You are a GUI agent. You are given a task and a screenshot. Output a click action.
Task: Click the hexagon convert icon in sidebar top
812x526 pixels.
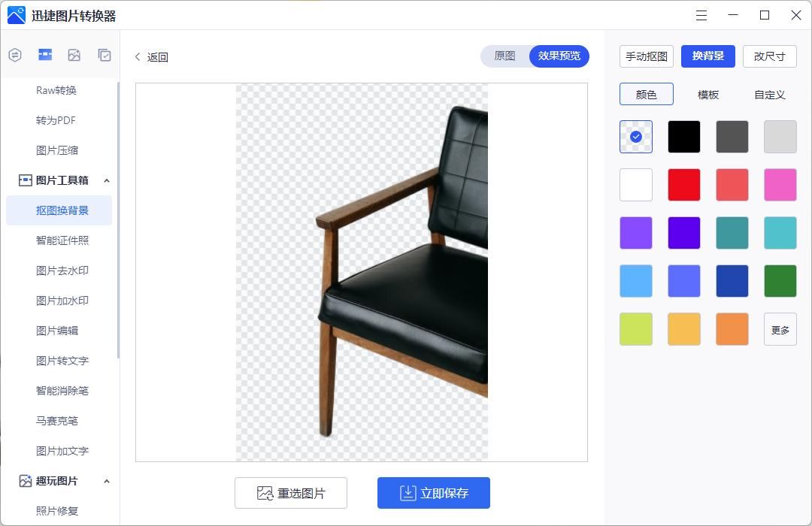(15, 55)
